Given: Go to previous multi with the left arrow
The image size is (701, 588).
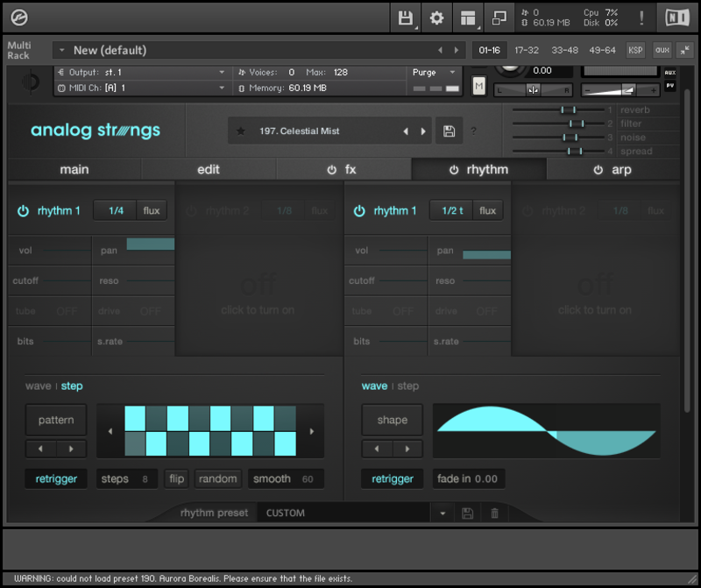Looking at the screenshot, I should point(441,50).
